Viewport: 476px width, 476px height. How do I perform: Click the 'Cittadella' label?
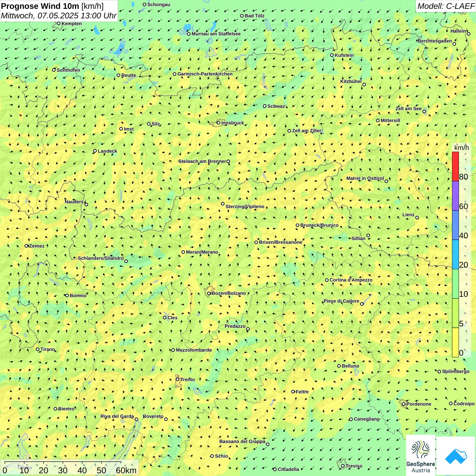(288, 469)
